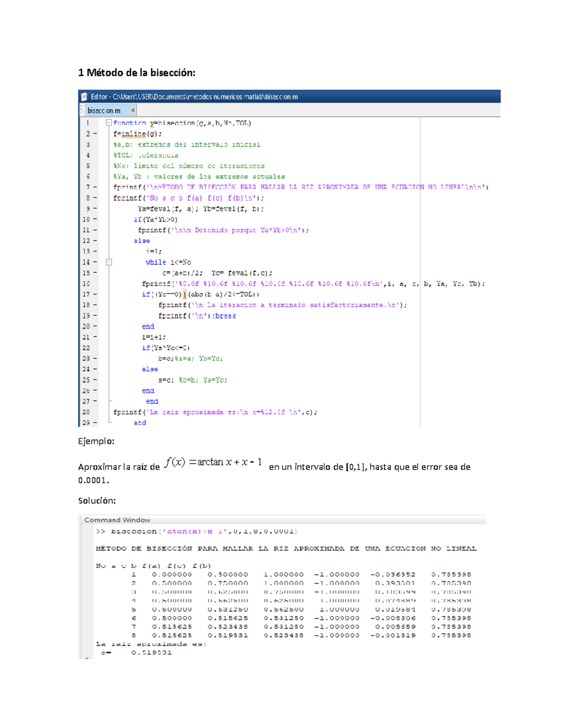Click the small file icon left of the biseccion.m tab
Image resolution: width=563 pixels, height=728 pixels.
coord(82,110)
